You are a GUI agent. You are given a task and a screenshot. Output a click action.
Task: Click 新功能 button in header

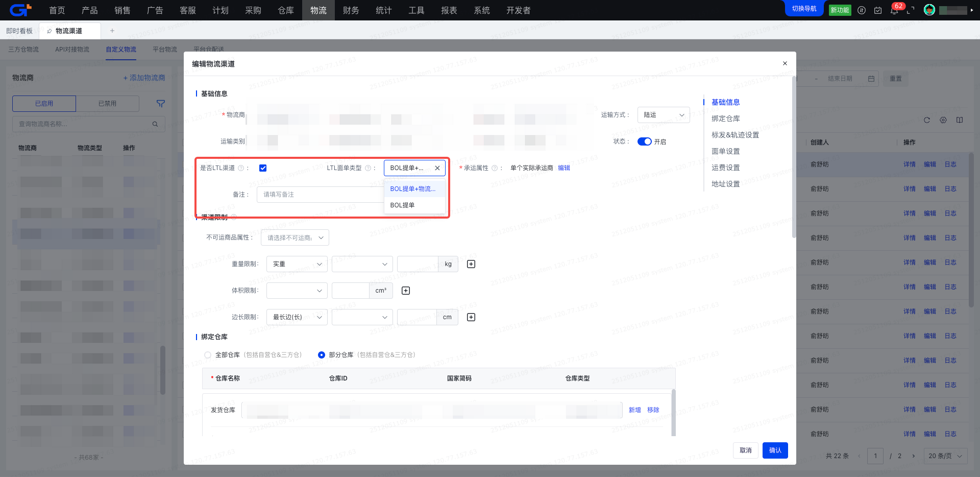pos(840,10)
